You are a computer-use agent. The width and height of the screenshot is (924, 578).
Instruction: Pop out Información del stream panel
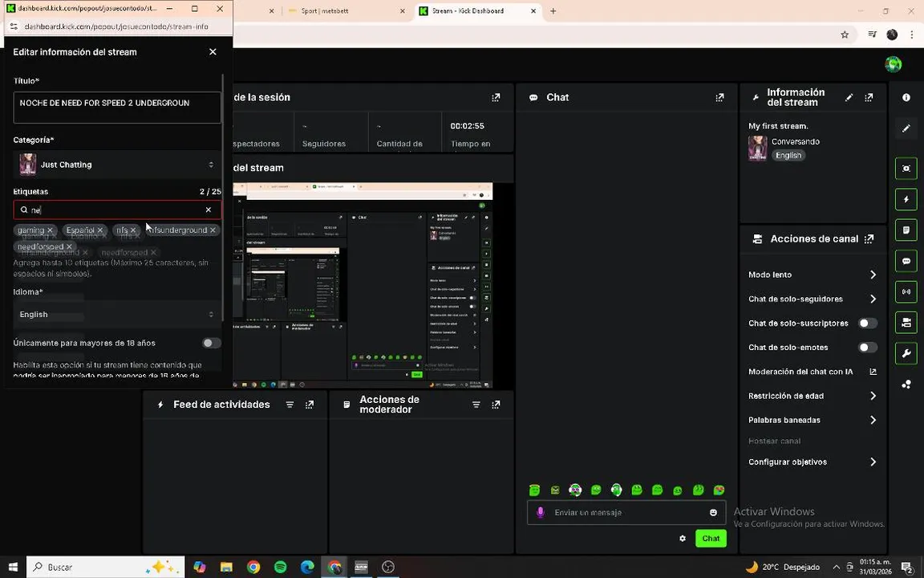point(869,97)
